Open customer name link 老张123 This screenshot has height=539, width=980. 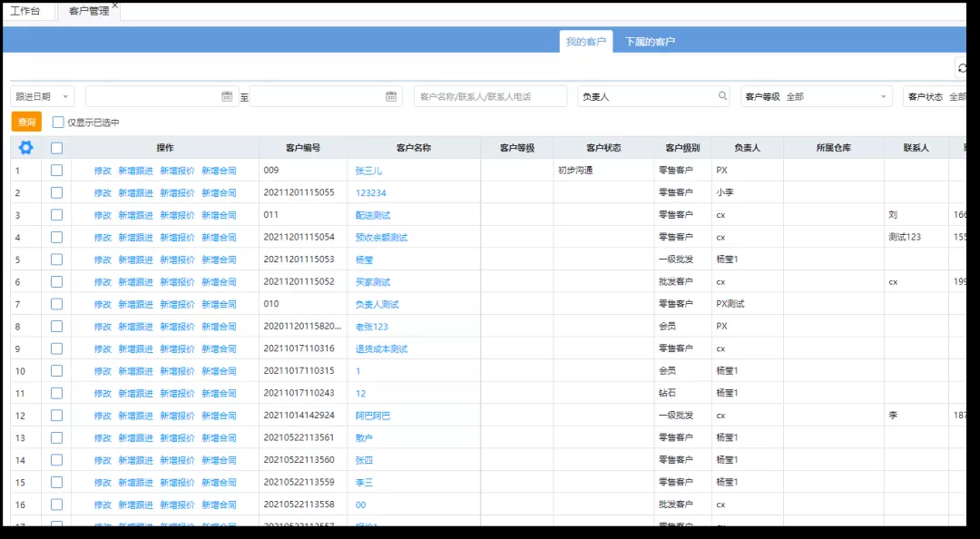click(x=372, y=327)
